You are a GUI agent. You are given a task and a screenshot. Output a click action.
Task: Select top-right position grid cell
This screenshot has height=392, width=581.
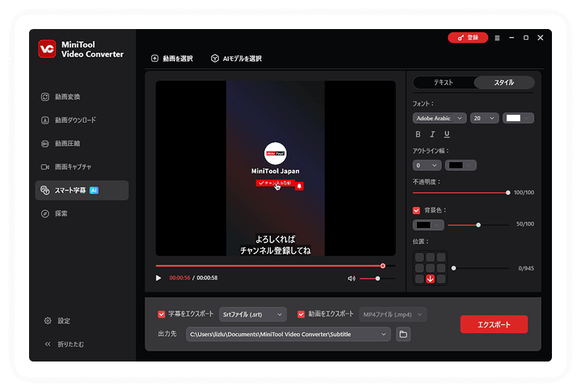pos(441,257)
